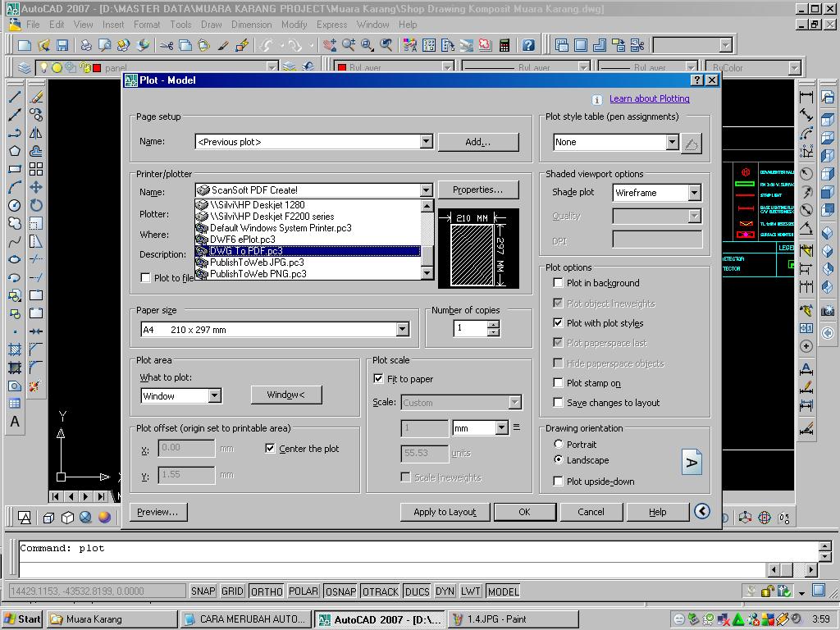Toggle Plot with plot styles

[x=558, y=322]
